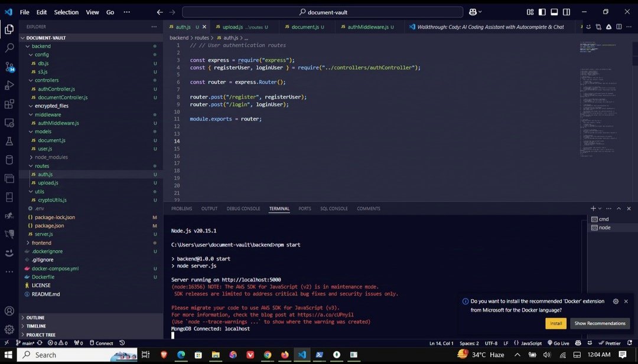Click Show Recommendations in the notification
This screenshot has height=364, width=638.
coord(600,323)
